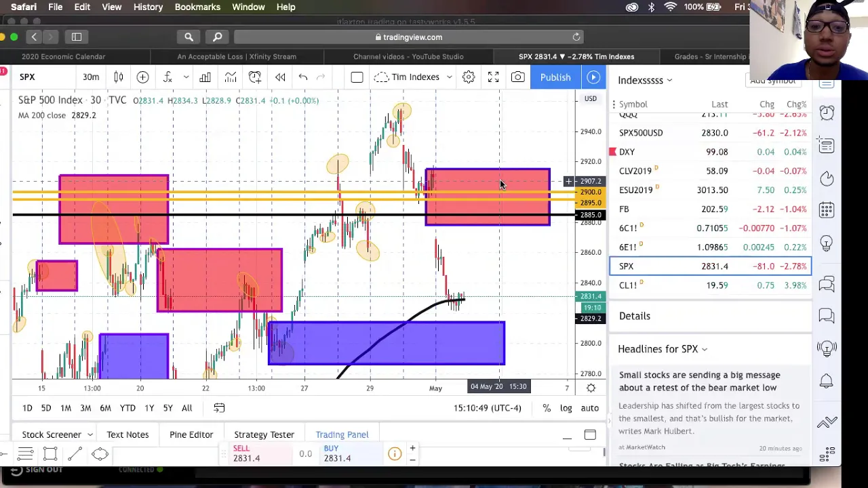Open the File menu in the menu bar
Viewport: 868px width, 488px height.
pyautogui.click(x=56, y=7)
